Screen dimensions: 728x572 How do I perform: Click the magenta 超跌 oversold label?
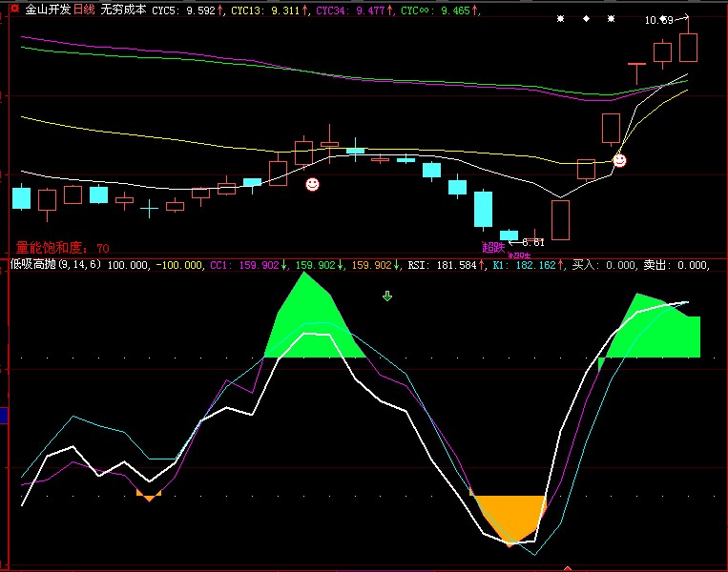[x=493, y=247]
